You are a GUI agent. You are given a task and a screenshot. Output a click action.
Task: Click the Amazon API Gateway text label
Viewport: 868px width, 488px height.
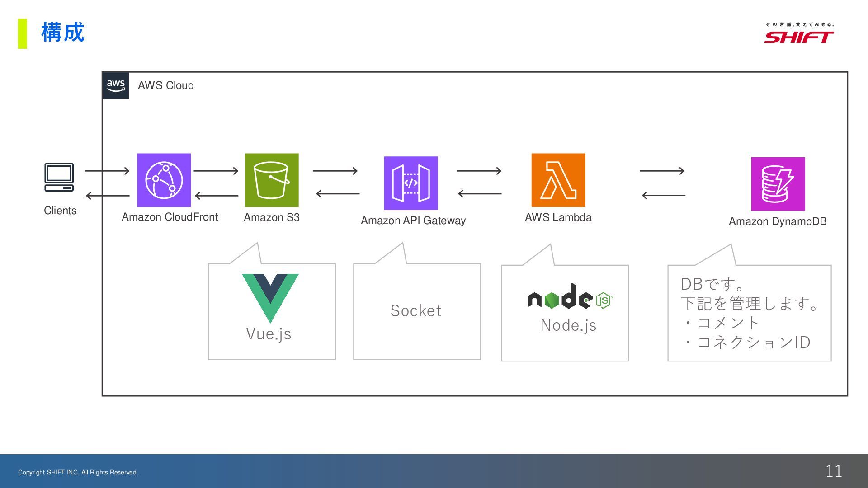coord(413,221)
